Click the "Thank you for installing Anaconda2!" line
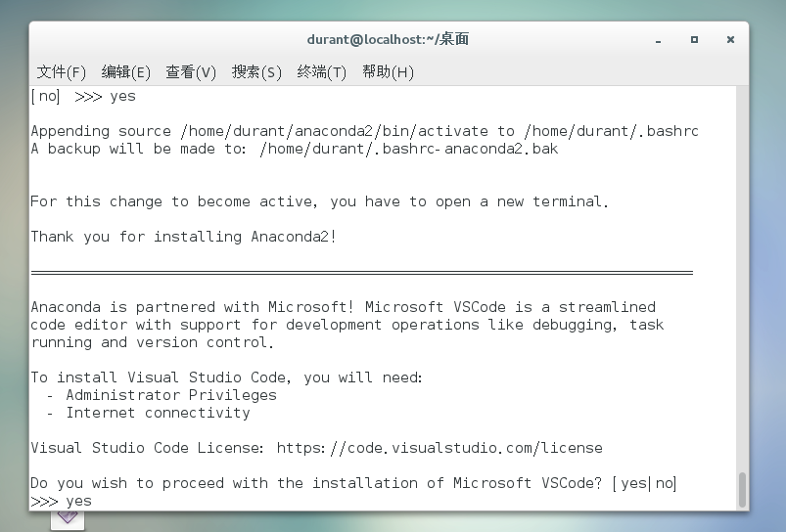 [183, 237]
